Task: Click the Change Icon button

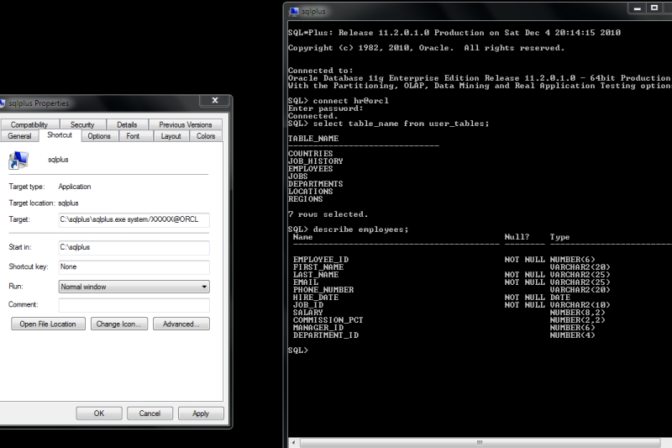Action: [119, 324]
